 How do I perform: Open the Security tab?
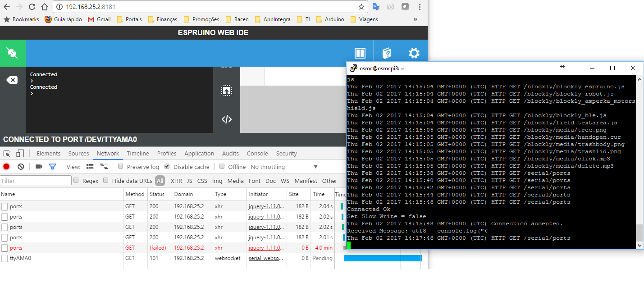pyautogui.click(x=286, y=154)
